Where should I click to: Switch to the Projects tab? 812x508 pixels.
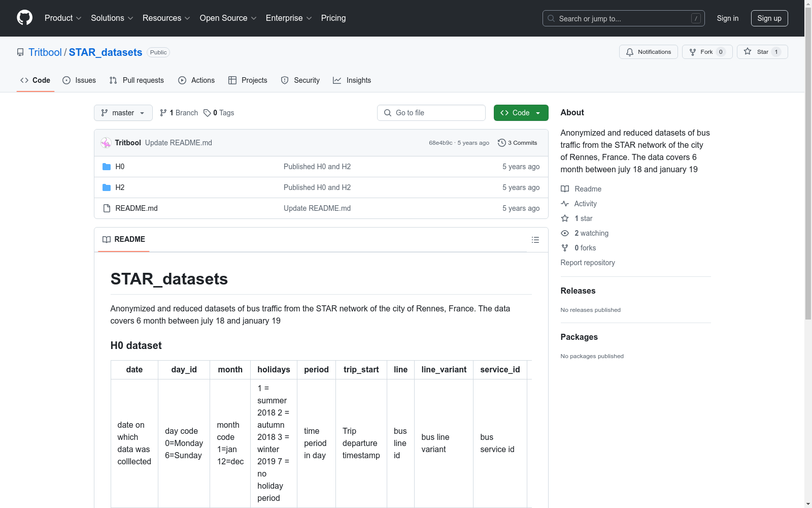[248, 80]
